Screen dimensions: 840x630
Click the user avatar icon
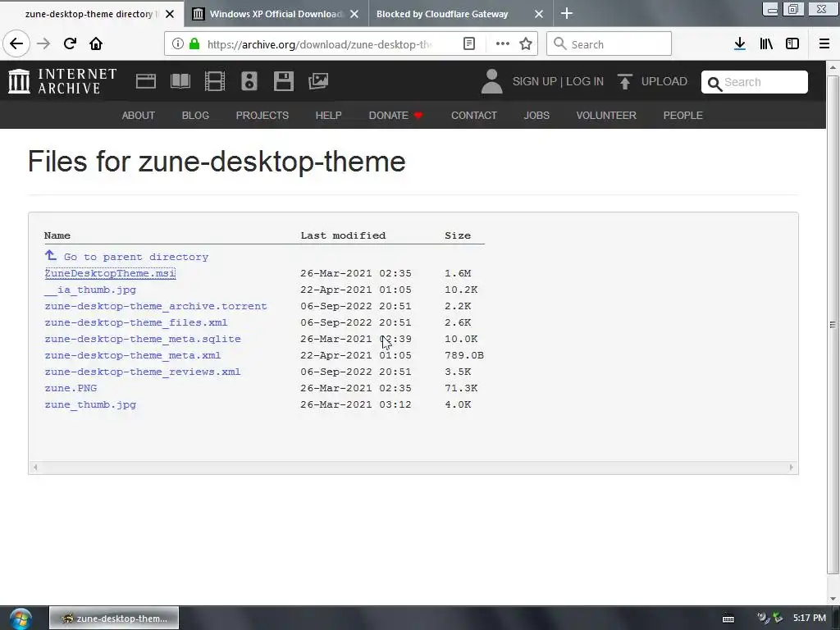pos(492,81)
